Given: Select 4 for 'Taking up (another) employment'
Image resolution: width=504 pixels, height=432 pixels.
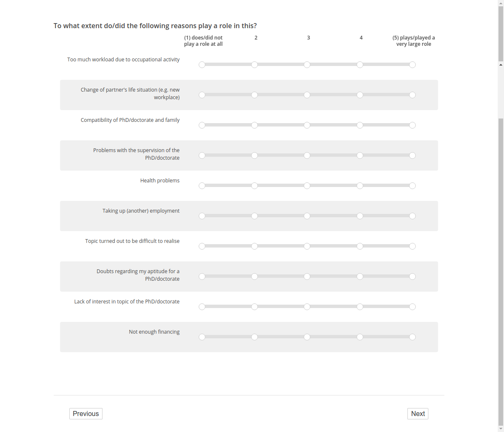Looking at the screenshot, I should 360,216.
